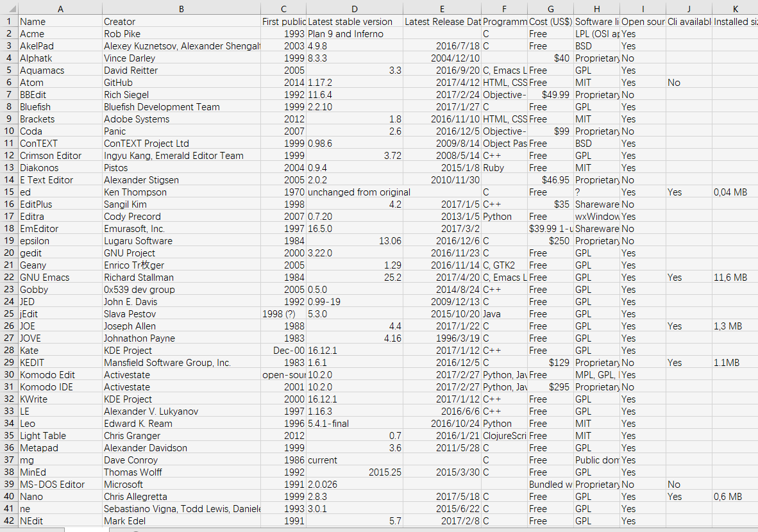Select the "Acme" cell

(60, 34)
